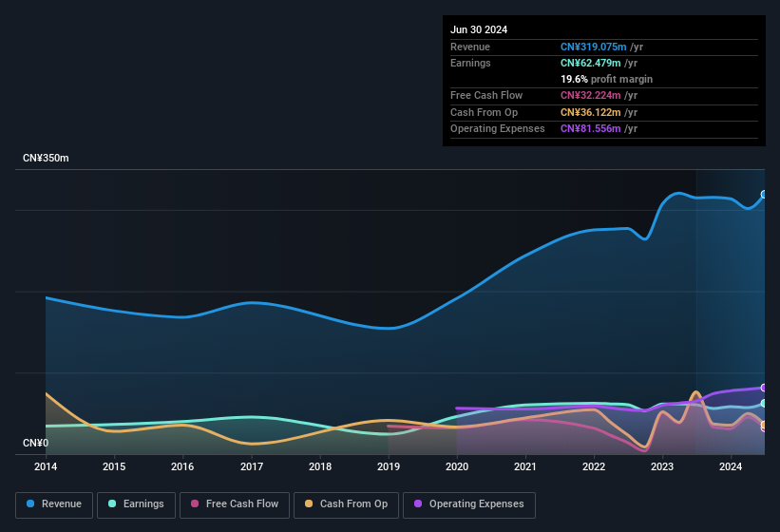This screenshot has height=532, width=780.
Task: Click the purple Operating Expenses endpoint marker
Action: [x=764, y=388]
